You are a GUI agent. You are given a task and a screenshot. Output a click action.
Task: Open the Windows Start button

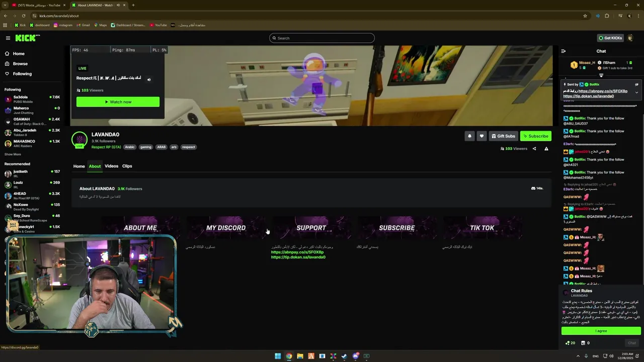278,356
